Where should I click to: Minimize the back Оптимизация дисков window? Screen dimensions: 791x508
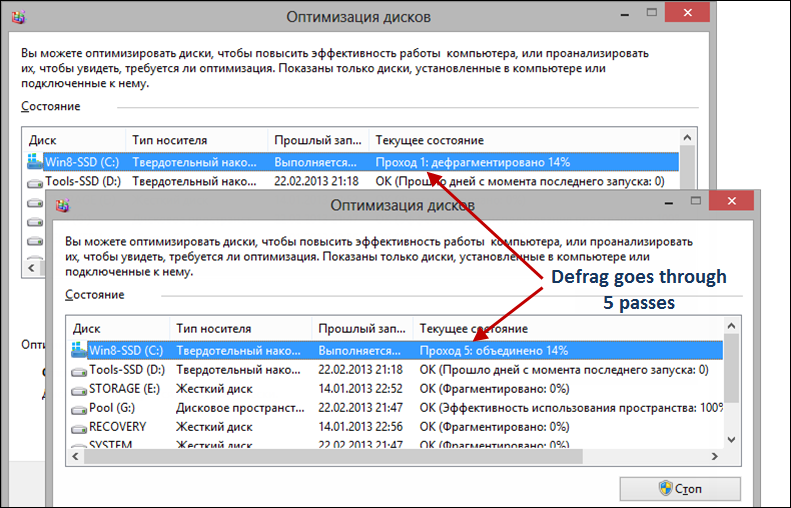click(625, 14)
